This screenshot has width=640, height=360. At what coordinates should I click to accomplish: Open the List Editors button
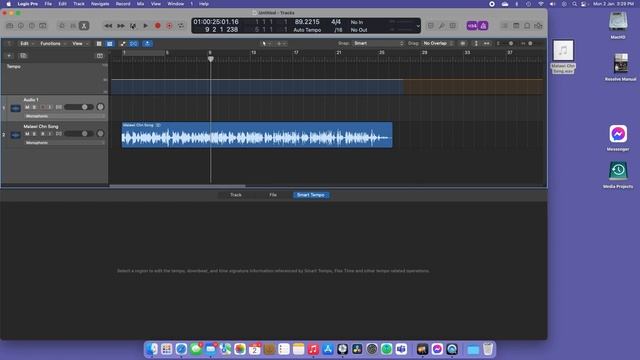pyautogui.click(x=505, y=26)
